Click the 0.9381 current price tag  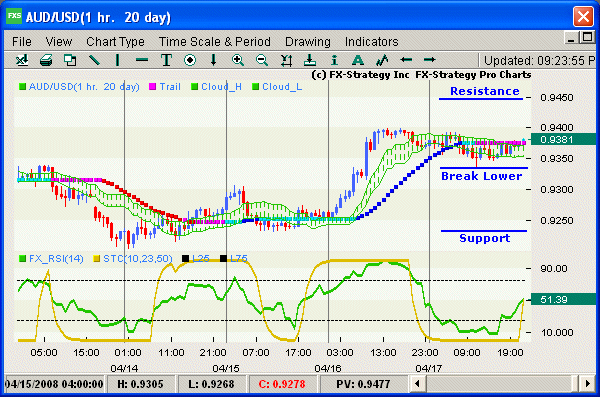click(563, 139)
